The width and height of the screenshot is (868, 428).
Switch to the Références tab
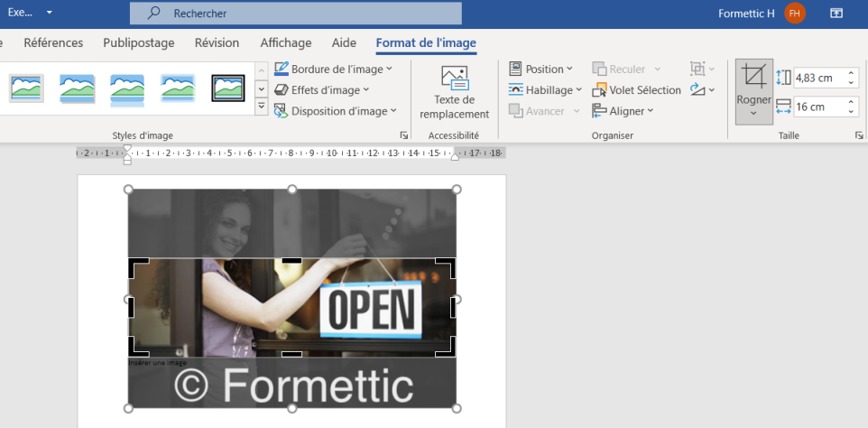[53, 43]
